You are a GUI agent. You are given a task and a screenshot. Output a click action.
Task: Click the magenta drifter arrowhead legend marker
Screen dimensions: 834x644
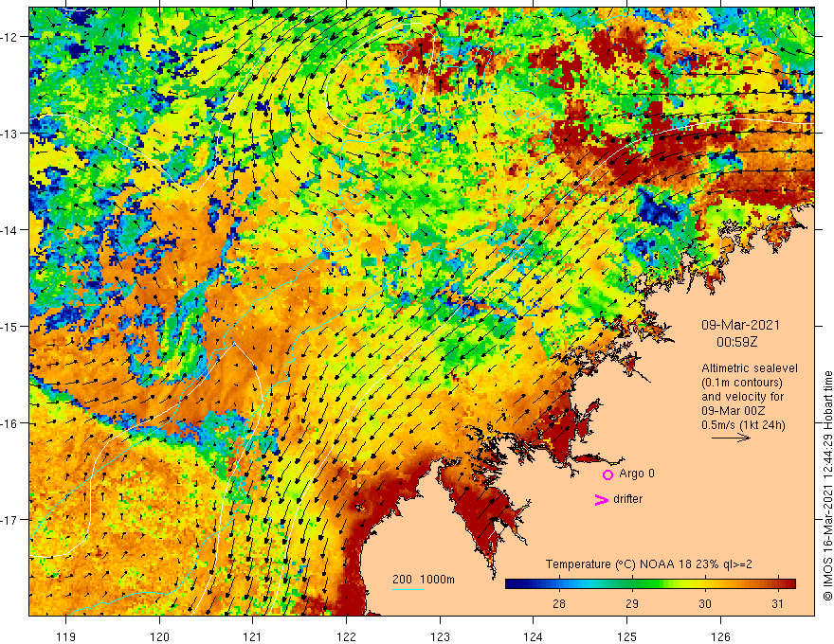pyautogui.click(x=601, y=499)
